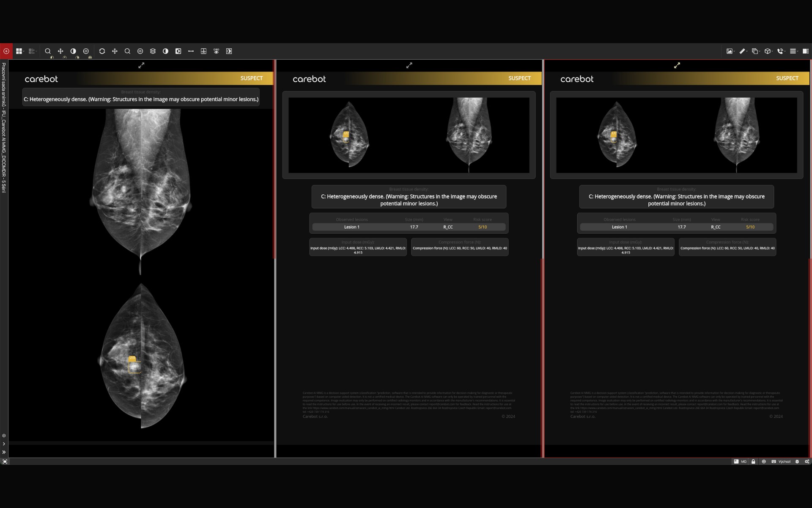This screenshot has width=812, height=508.
Task: Expand the third viewport using arrows icon
Action: pyautogui.click(x=677, y=65)
